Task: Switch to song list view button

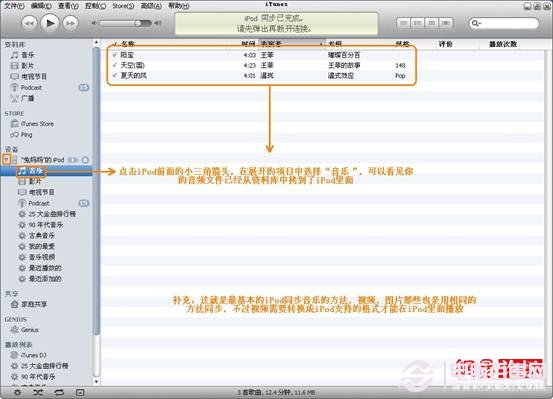Action: [x=403, y=23]
